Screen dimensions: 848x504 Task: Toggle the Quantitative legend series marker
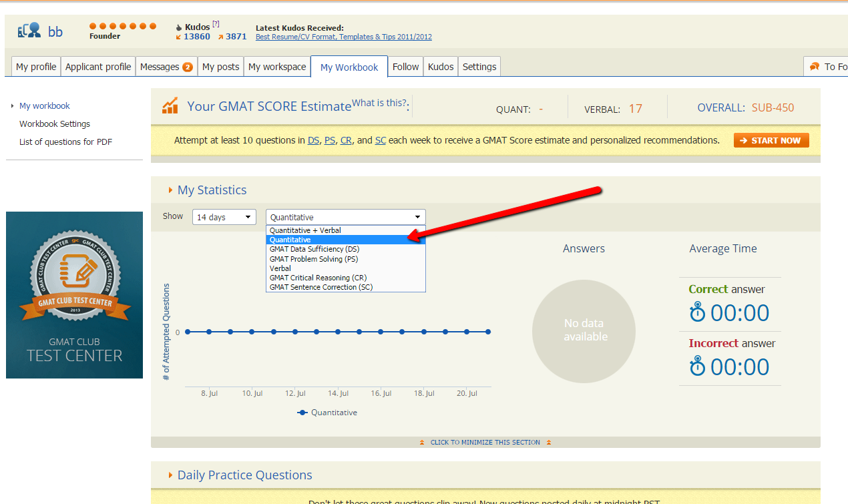302,413
